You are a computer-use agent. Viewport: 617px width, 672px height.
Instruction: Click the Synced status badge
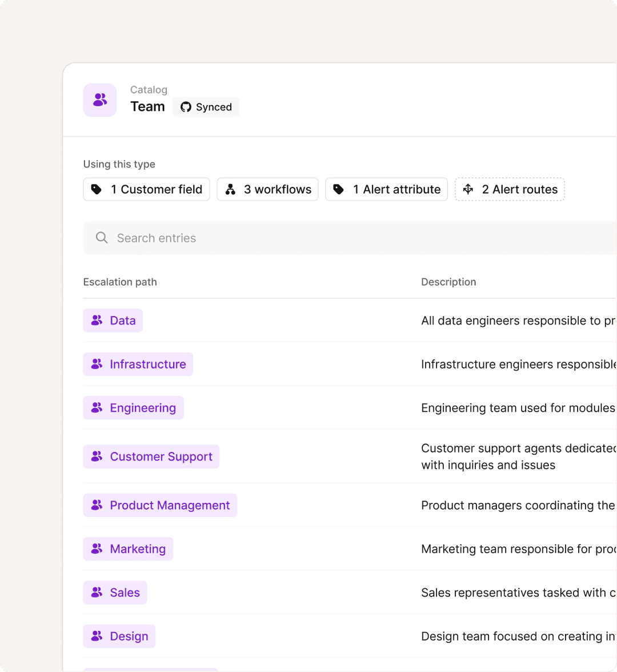pos(206,107)
